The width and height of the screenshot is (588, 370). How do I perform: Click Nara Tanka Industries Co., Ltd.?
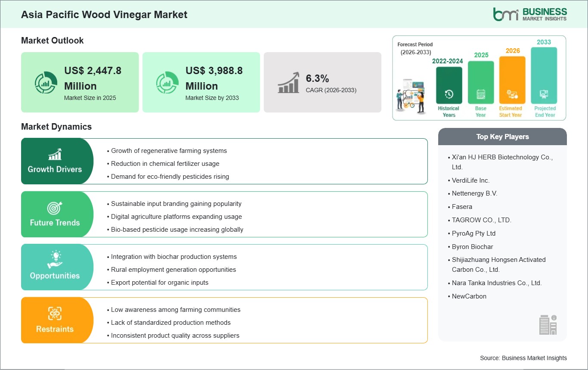click(x=497, y=283)
